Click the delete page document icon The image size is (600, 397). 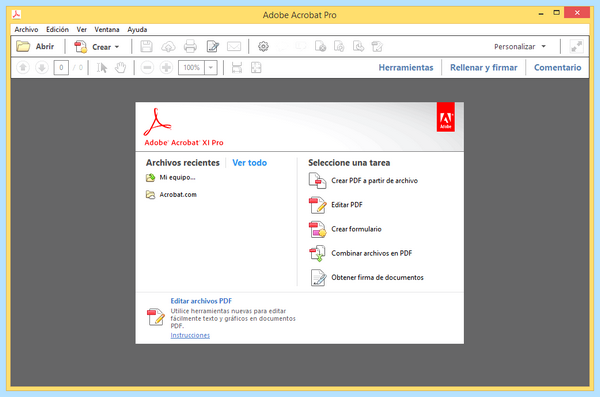click(320, 47)
